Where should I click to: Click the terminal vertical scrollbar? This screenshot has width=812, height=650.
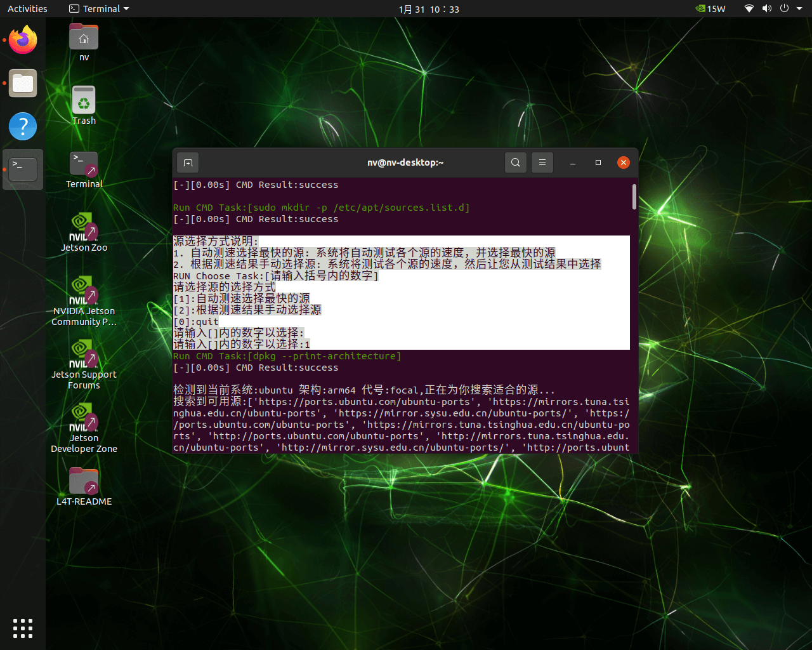tap(634, 197)
